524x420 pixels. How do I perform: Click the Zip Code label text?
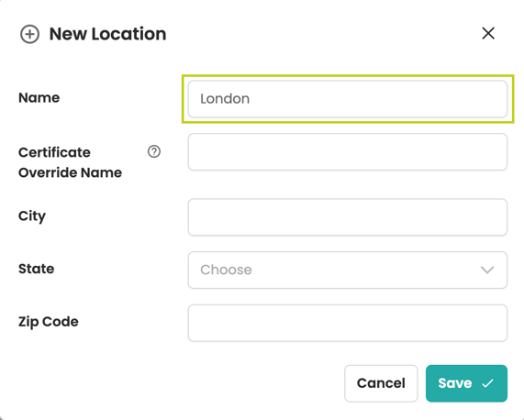[x=49, y=322]
